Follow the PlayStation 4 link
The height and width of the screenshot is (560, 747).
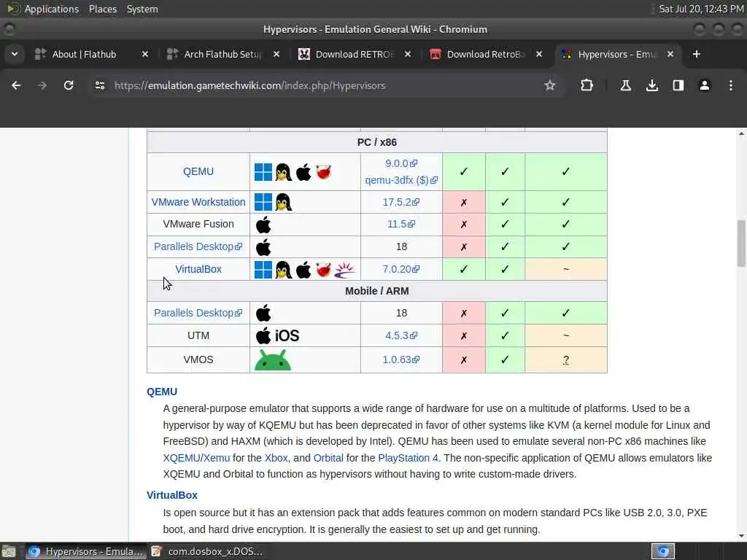408,458
